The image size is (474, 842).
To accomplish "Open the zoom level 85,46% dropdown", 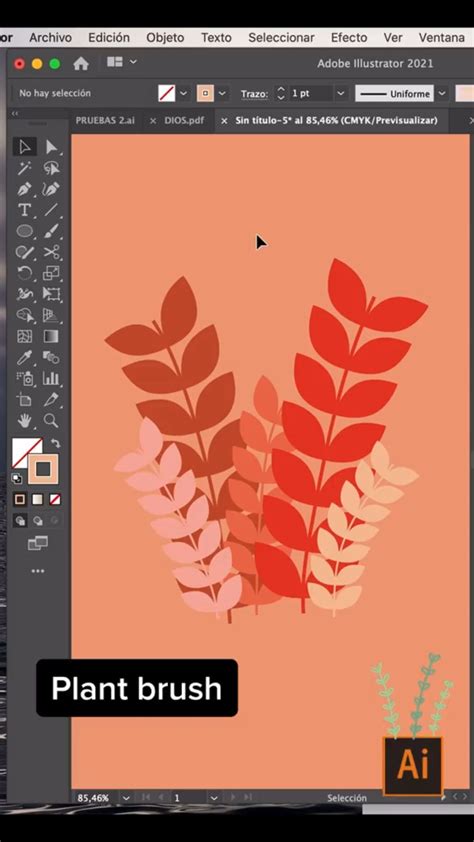I will click(126, 798).
